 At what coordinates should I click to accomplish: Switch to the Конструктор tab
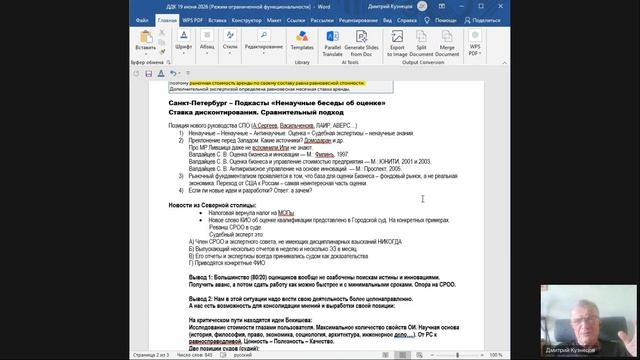click(x=247, y=20)
